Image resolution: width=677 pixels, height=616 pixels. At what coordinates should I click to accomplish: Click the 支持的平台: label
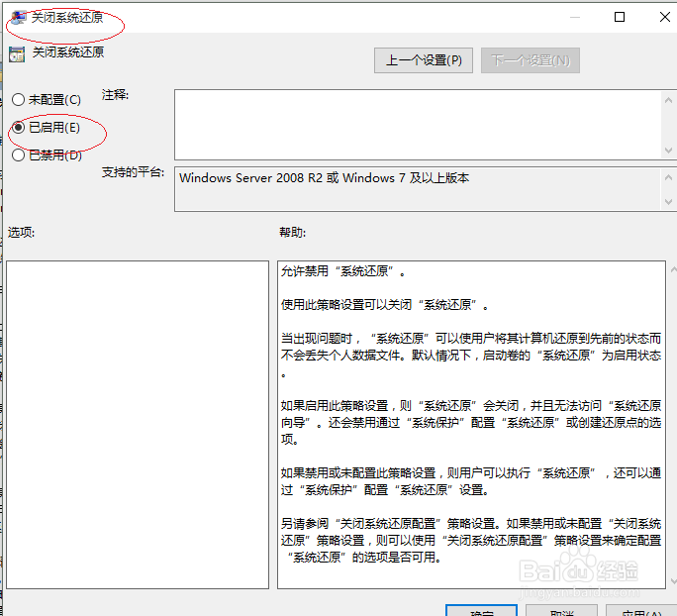(x=133, y=172)
